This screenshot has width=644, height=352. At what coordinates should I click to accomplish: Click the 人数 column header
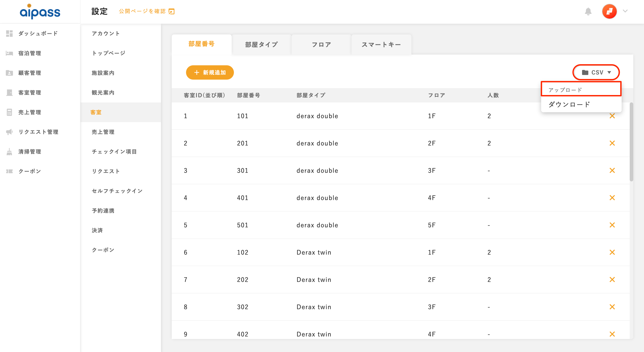pos(493,95)
